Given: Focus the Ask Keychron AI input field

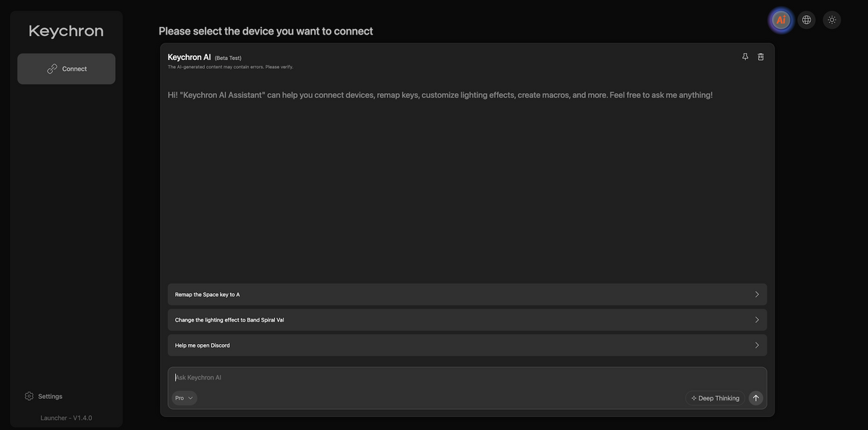Looking at the screenshot, I should [x=467, y=377].
